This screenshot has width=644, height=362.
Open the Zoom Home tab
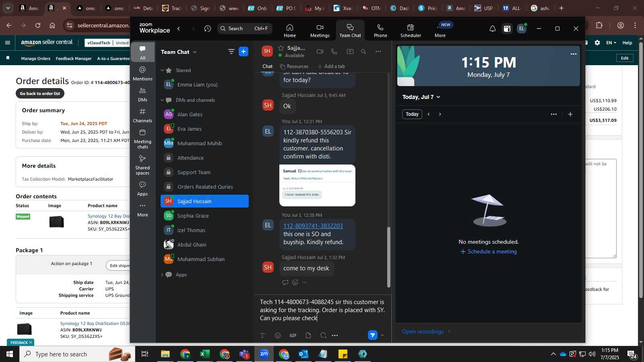coord(290,31)
